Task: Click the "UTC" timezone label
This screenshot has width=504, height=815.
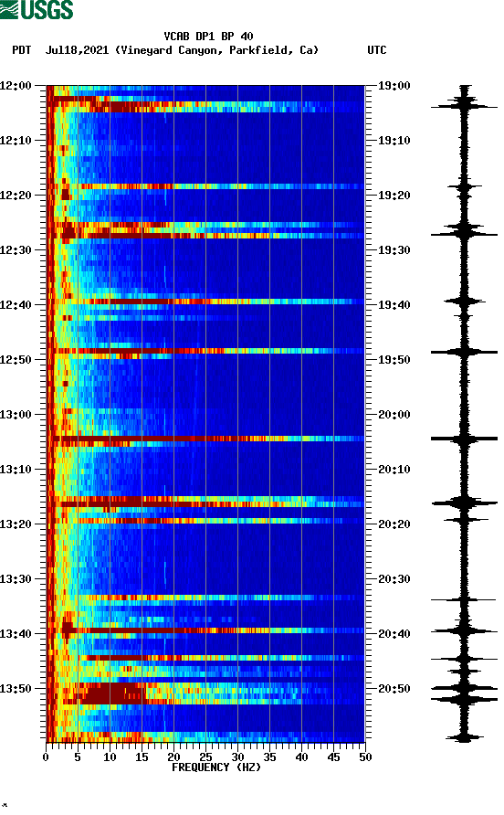Action: [x=377, y=50]
